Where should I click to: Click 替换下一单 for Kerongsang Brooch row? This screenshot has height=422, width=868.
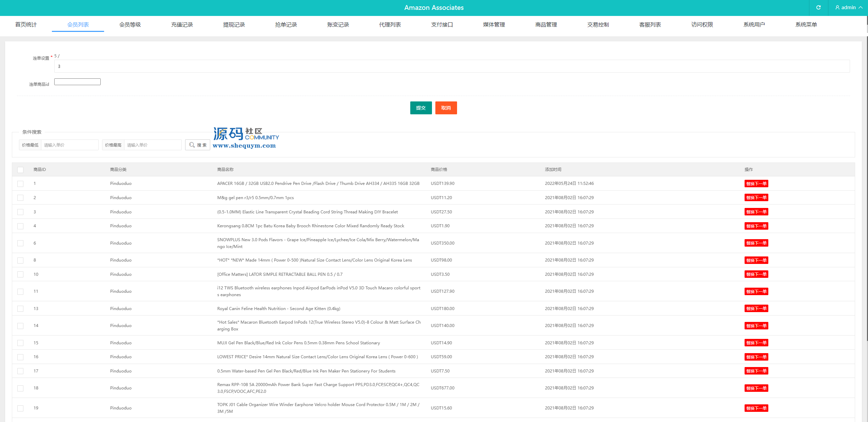(x=756, y=226)
